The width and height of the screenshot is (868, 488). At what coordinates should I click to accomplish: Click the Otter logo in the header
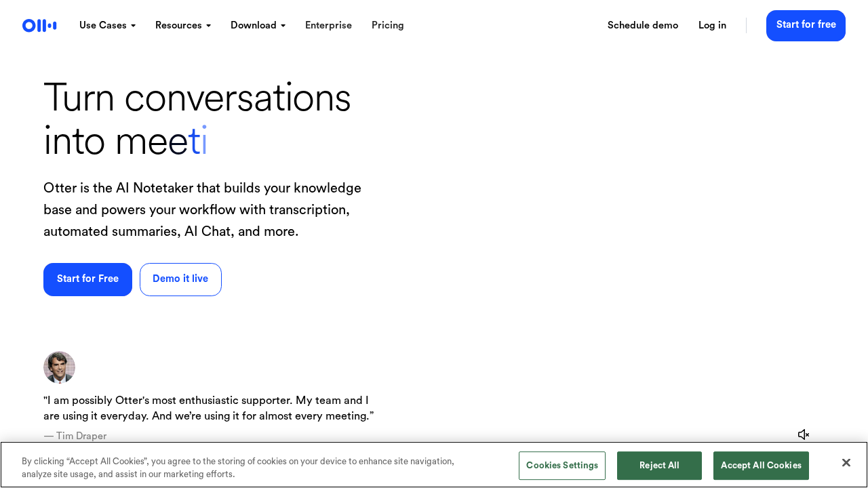coord(39,26)
